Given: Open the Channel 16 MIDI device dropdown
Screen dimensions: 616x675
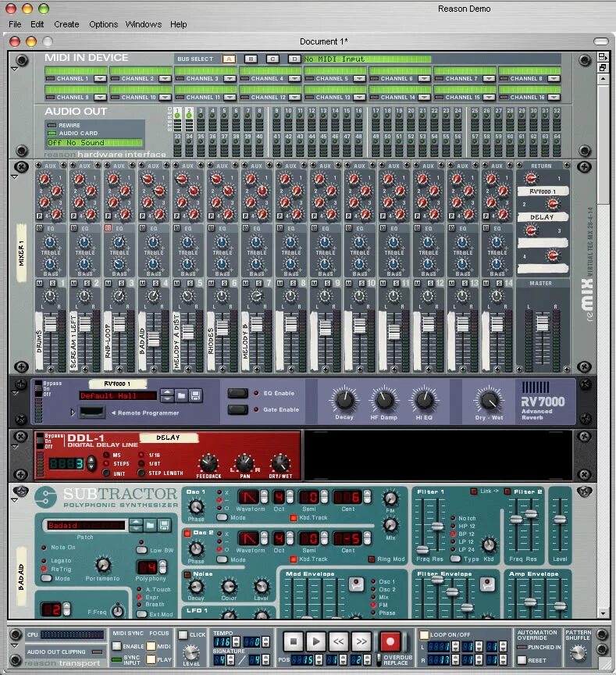Looking at the screenshot, I should click(554, 98).
